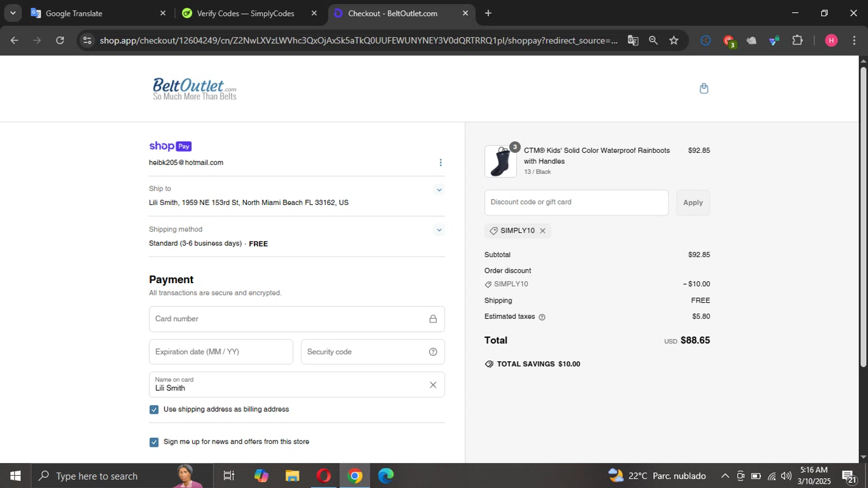The height and width of the screenshot is (488, 868).
Task: Open Opera browser from taskbar
Action: [323, 476]
